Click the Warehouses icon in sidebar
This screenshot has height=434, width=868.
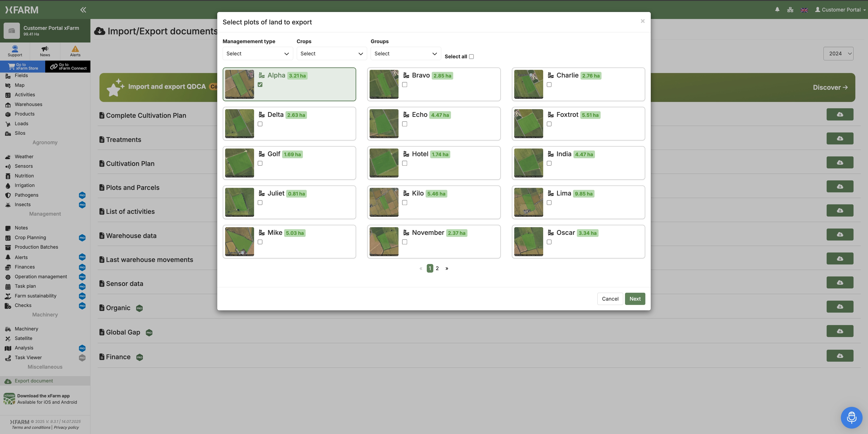click(8, 104)
